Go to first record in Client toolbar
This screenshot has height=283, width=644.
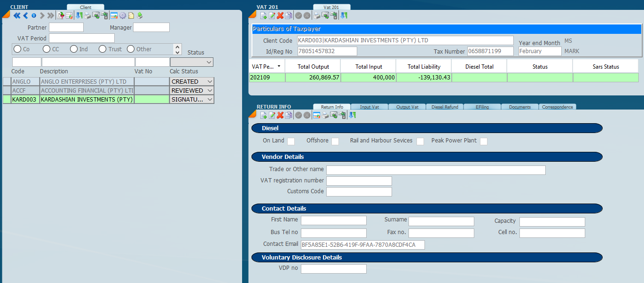[16, 16]
